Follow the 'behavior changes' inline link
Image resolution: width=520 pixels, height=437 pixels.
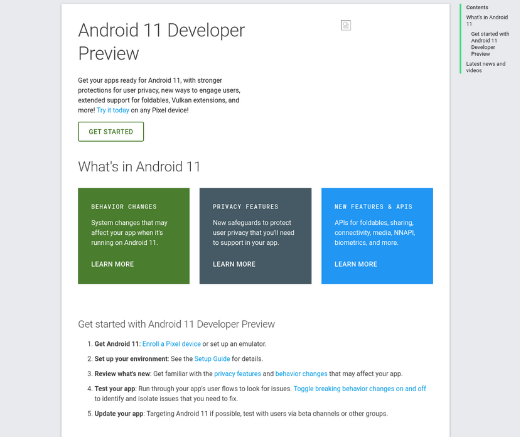click(301, 374)
